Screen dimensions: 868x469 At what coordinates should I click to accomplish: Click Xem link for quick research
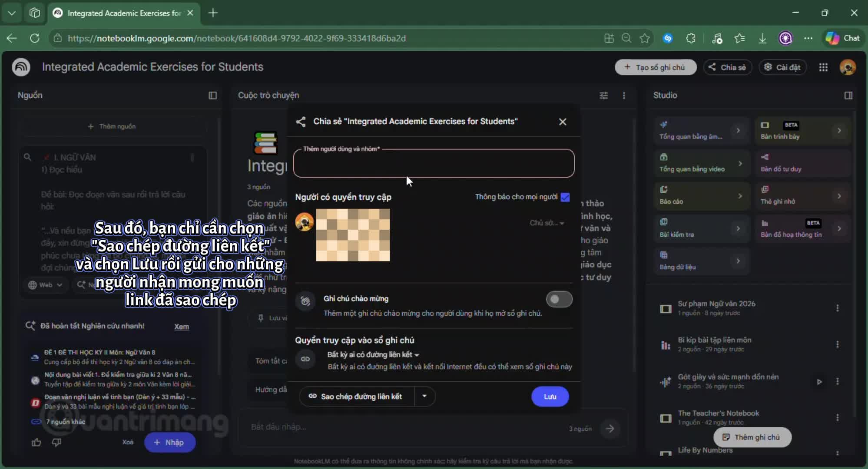182,327
